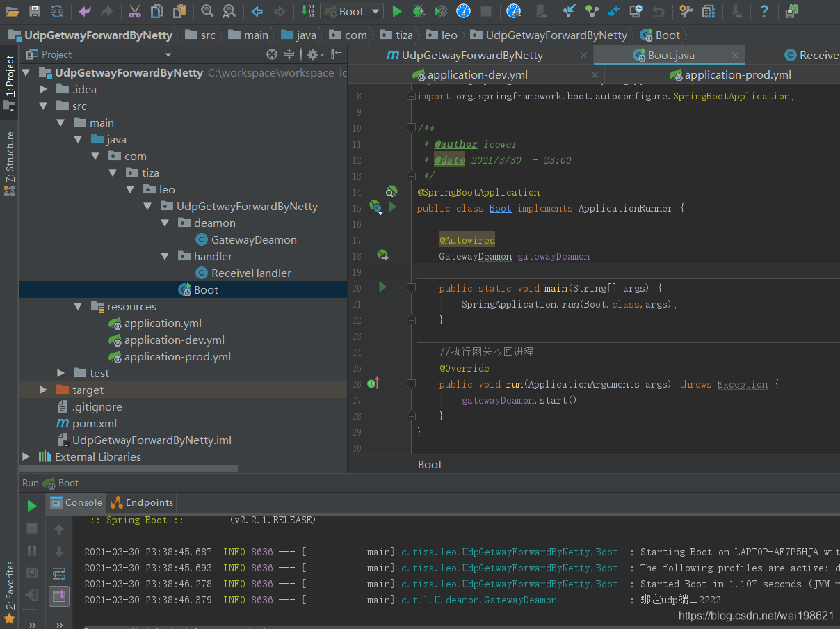Close the application-dev.yml tab
This screenshot has width=840, height=629.
pyautogui.click(x=595, y=75)
